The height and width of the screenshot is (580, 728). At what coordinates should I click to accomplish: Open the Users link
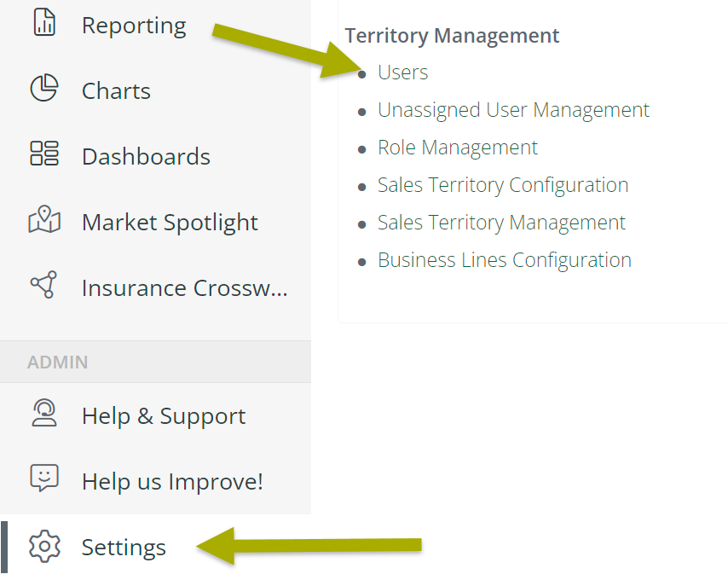pyautogui.click(x=402, y=72)
